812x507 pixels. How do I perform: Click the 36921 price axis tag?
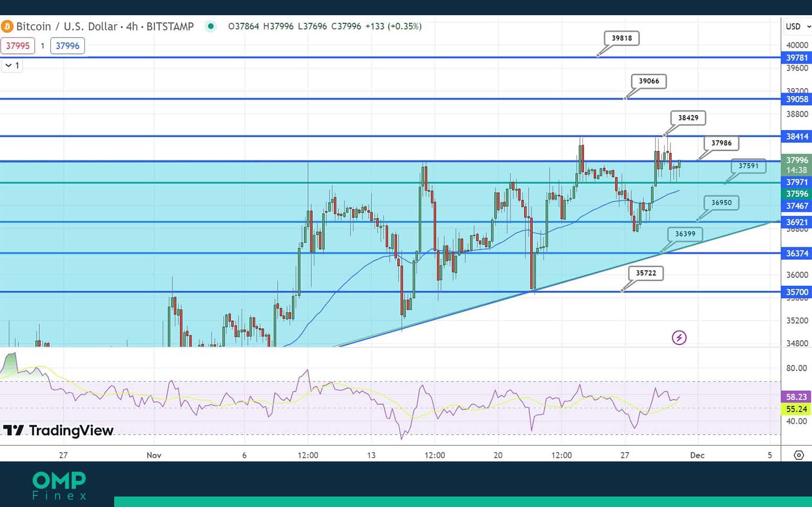796,222
